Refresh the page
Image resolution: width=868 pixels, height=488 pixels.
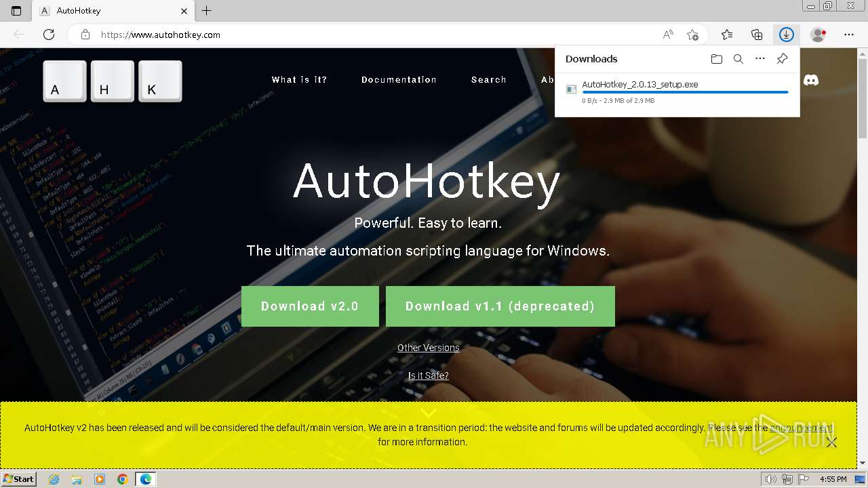coord(49,35)
